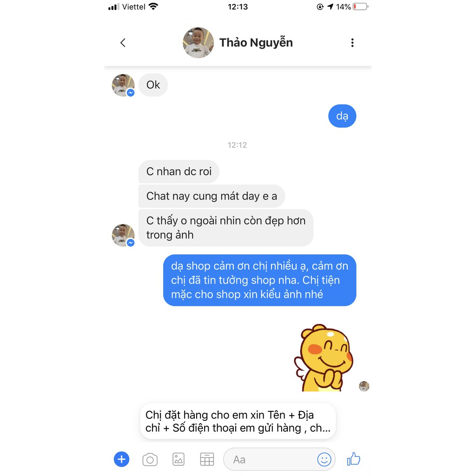Open the camera icon
The width and height of the screenshot is (476, 476).
coord(150,459)
